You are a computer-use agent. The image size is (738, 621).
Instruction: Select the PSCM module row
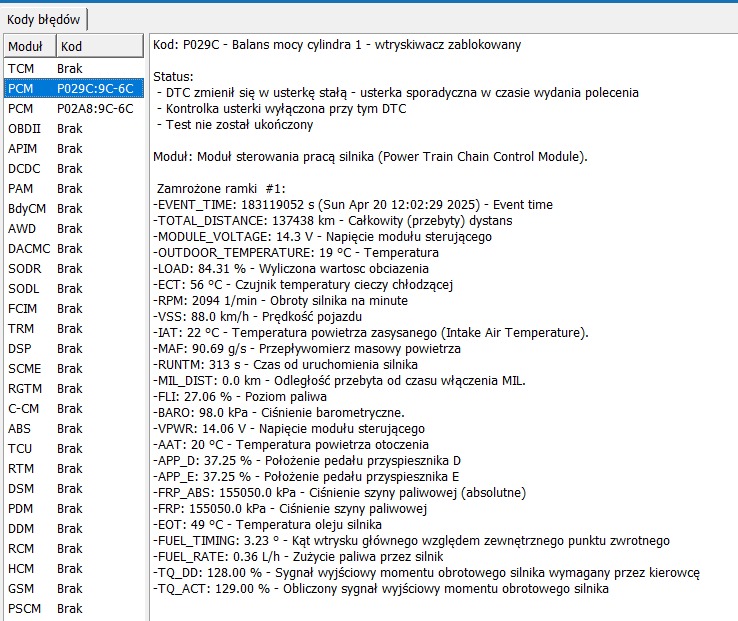click(x=72, y=608)
